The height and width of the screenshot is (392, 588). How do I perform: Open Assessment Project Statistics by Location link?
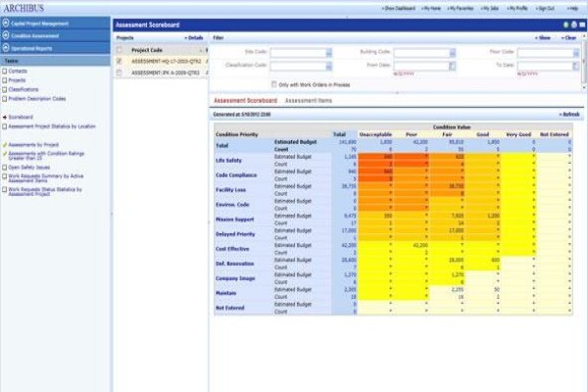point(52,126)
